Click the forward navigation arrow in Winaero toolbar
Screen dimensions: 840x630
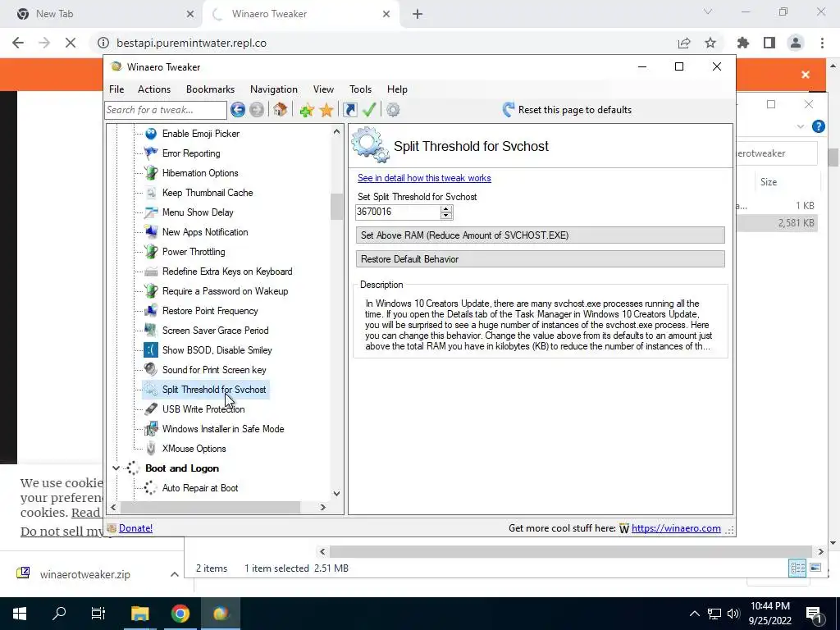click(x=257, y=110)
